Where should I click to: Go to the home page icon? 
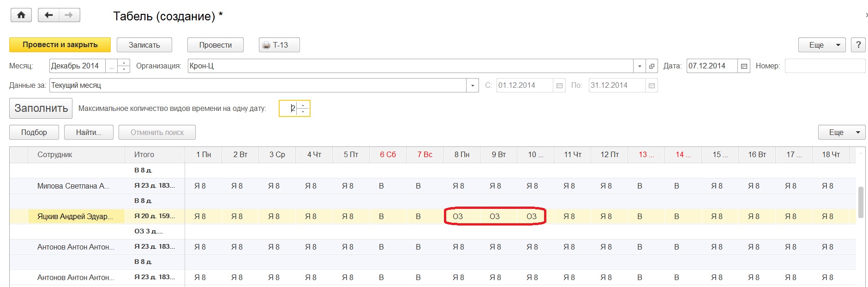click(x=21, y=15)
